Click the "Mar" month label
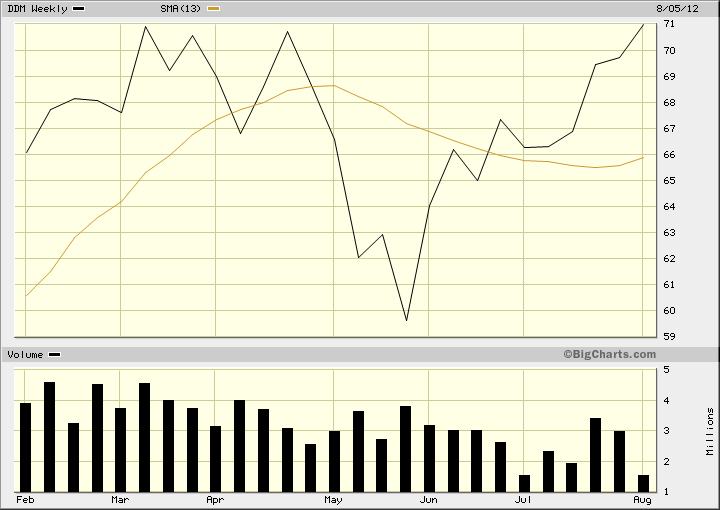Screen dimensions: 720x510 click(x=120, y=500)
